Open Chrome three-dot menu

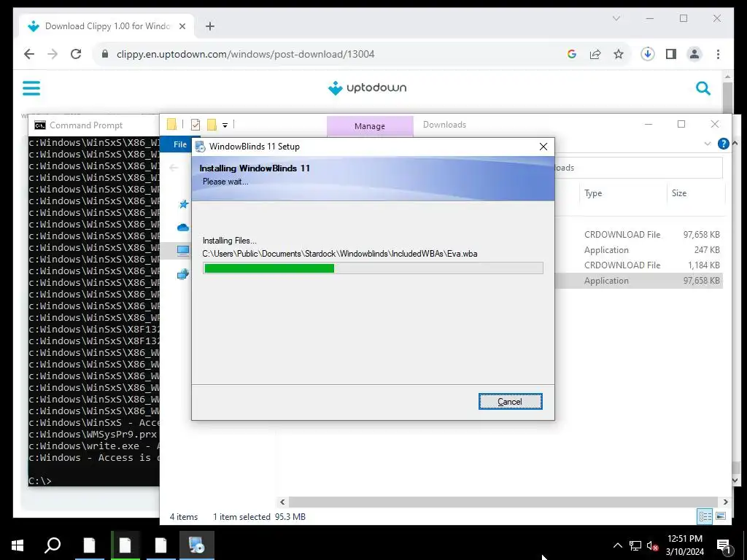[718, 54]
